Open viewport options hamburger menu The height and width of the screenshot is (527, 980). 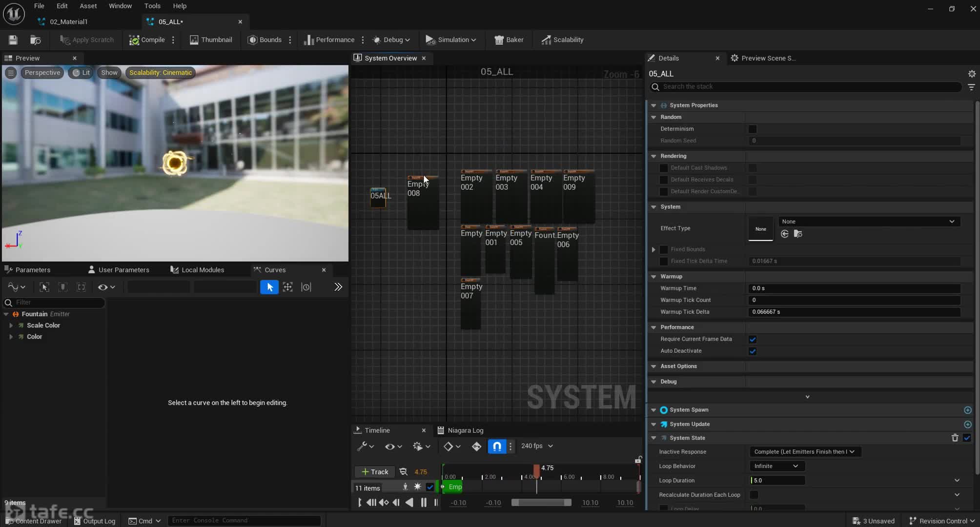(11, 73)
